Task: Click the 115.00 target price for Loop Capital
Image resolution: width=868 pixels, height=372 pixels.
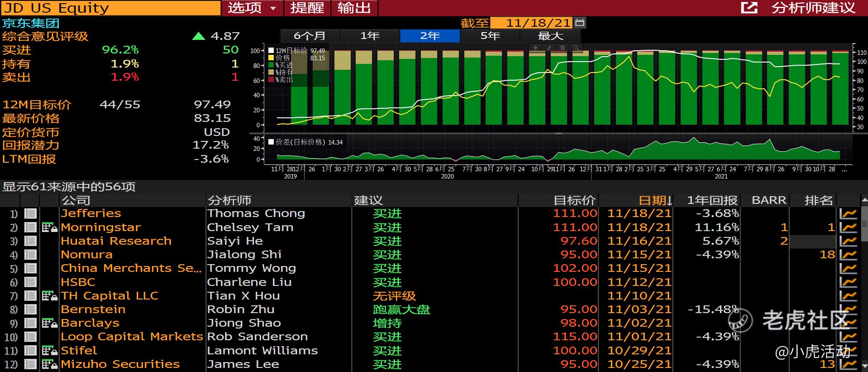Action: (575, 337)
